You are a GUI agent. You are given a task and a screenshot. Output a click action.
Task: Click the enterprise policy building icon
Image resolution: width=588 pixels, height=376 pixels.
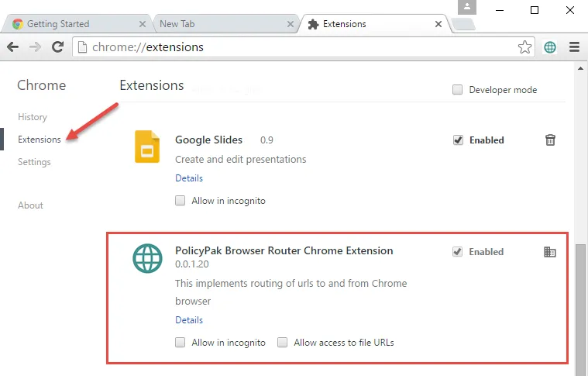(550, 252)
